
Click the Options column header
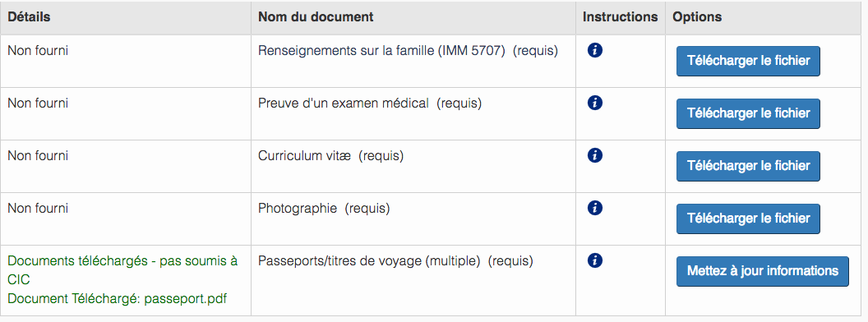[x=697, y=17]
